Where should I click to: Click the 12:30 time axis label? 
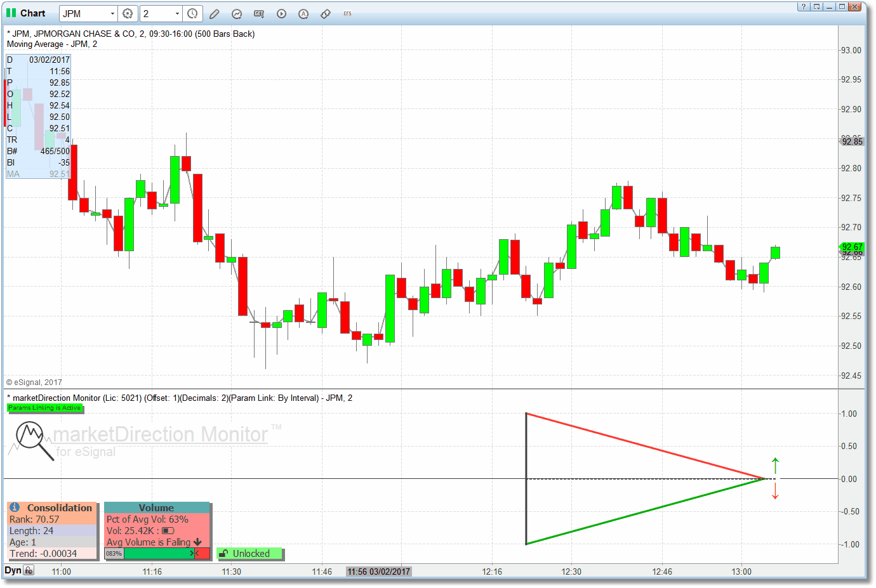[571, 572]
